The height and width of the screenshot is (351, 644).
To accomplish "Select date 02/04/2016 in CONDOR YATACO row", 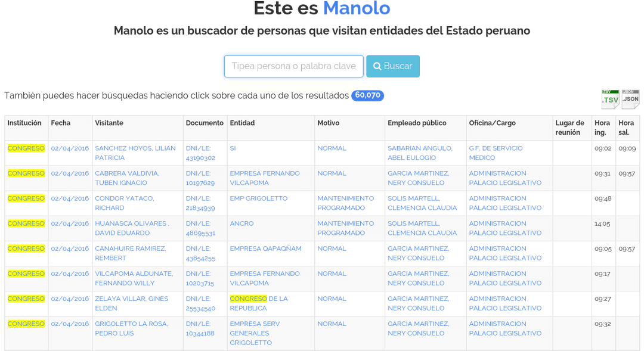I will point(70,198).
